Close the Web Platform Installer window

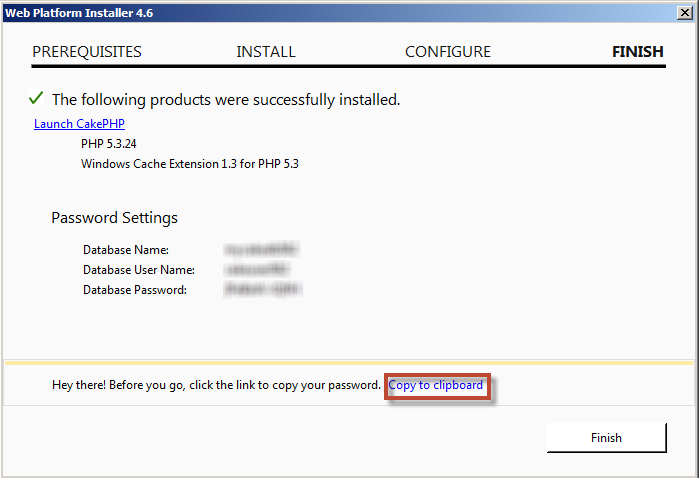click(684, 12)
